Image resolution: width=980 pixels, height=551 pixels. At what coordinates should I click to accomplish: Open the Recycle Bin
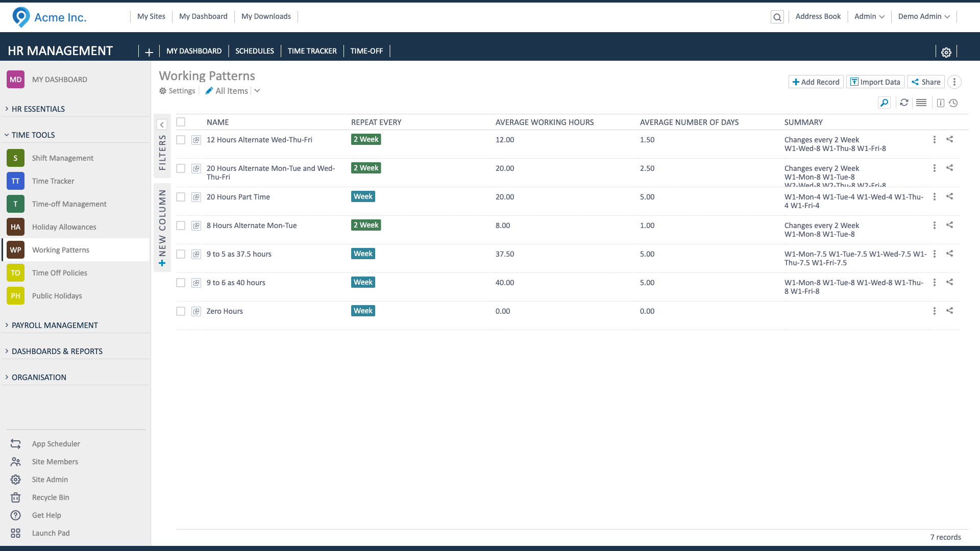pyautogui.click(x=50, y=497)
